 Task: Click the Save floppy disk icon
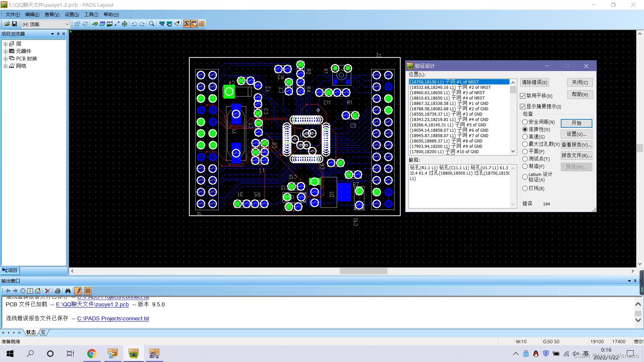pos(14,24)
